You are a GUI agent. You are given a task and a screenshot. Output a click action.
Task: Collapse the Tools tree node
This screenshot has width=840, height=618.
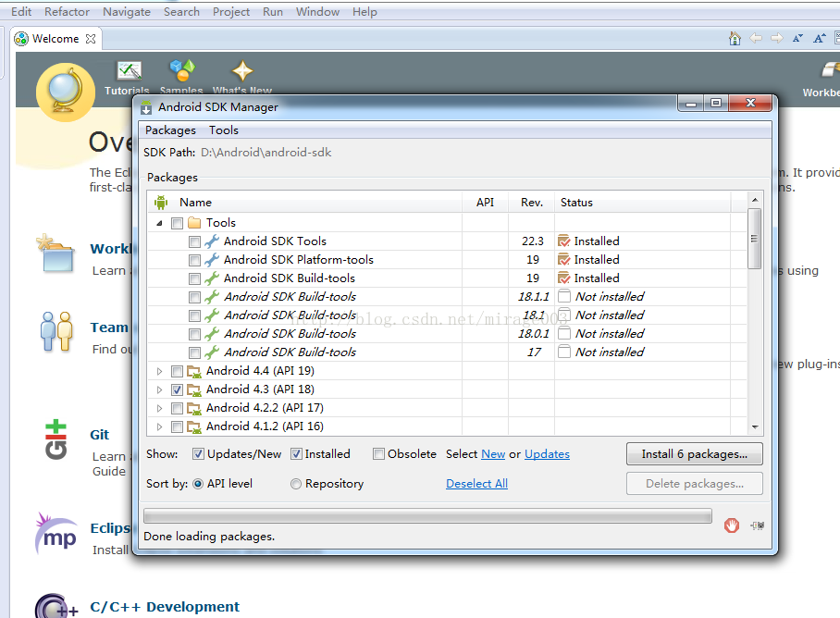pos(160,223)
